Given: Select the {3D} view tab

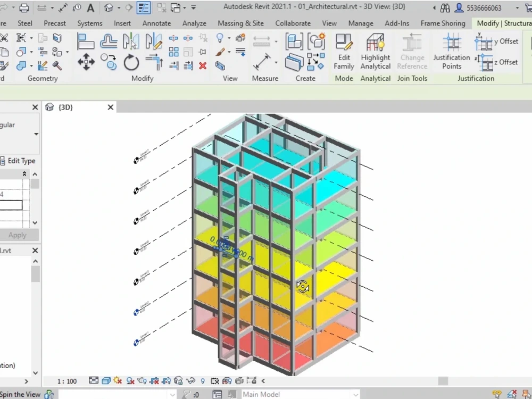Looking at the screenshot, I should (65, 107).
